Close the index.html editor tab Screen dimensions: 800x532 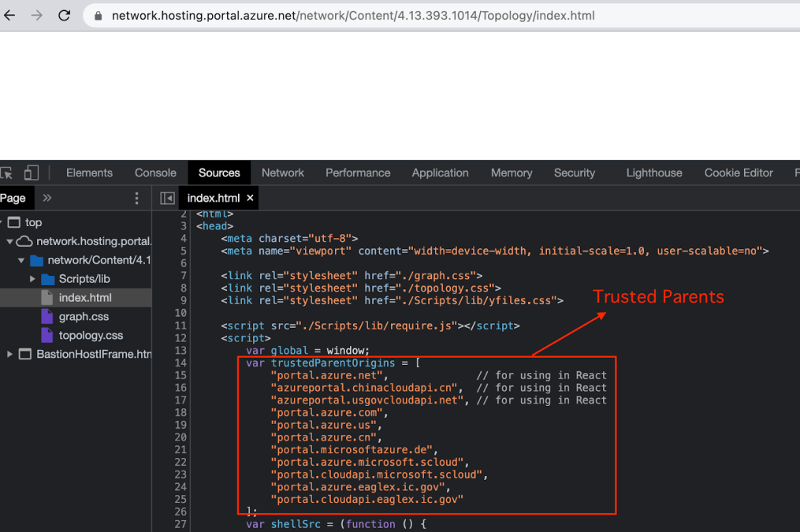click(250, 198)
